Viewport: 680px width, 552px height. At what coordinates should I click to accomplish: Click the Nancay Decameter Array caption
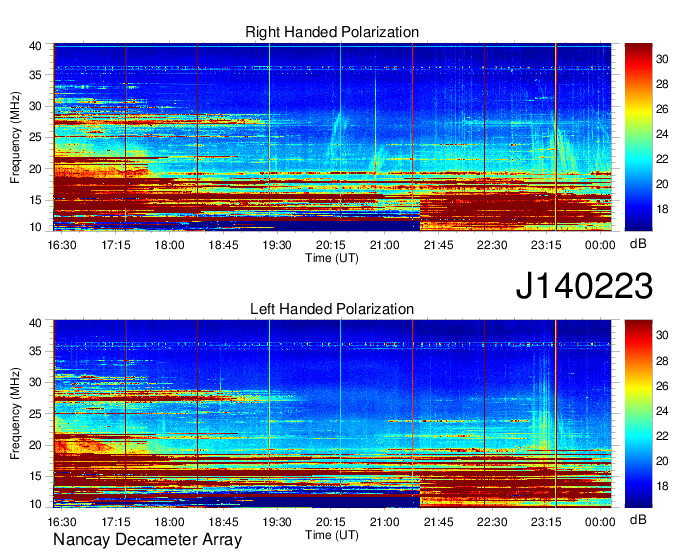click(x=147, y=540)
